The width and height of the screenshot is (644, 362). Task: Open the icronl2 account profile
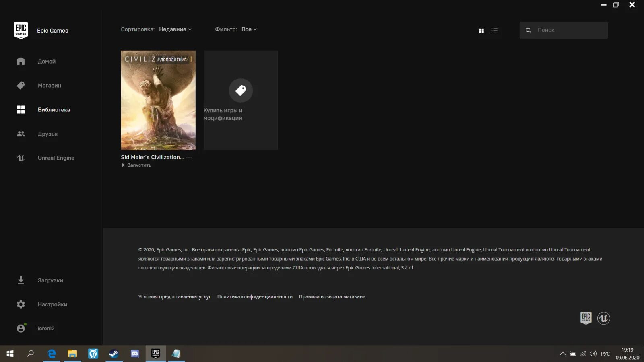click(46, 328)
